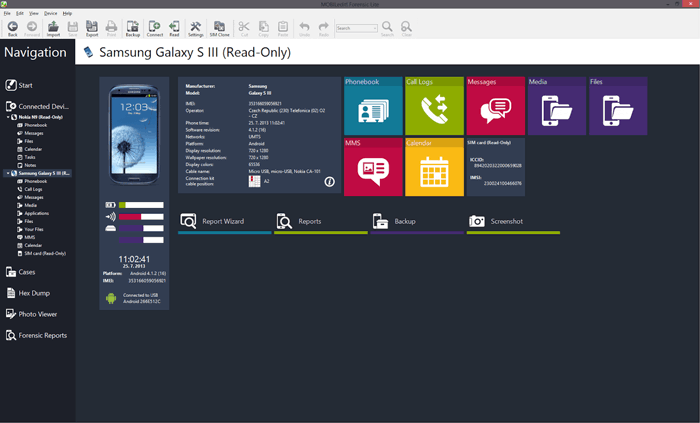The image size is (700, 423).
Task: Select Applications under Samsung Galaxy S III
Action: click(36, 213)
